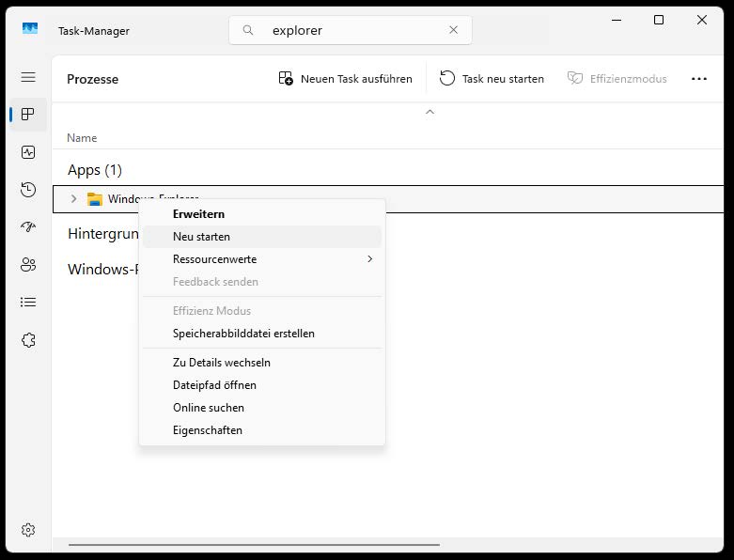Click the search field containing explorer

click(x=351, y=30)
